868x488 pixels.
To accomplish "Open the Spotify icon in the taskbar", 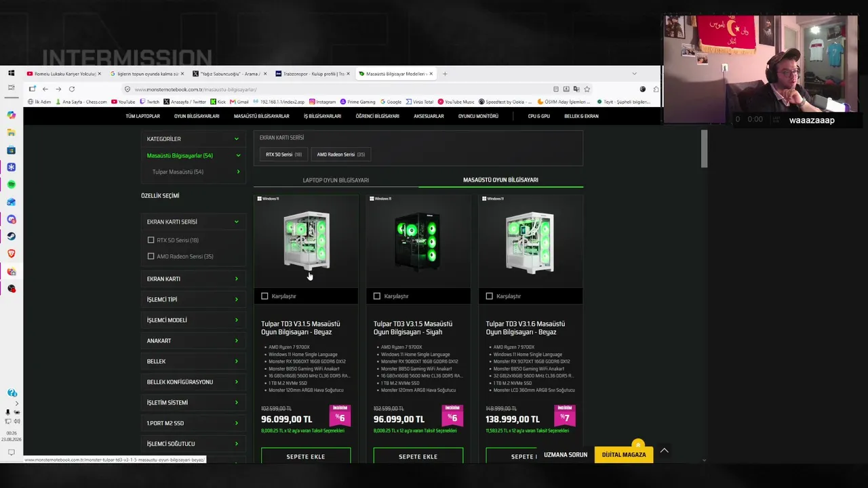I will (x=12, y=184).
